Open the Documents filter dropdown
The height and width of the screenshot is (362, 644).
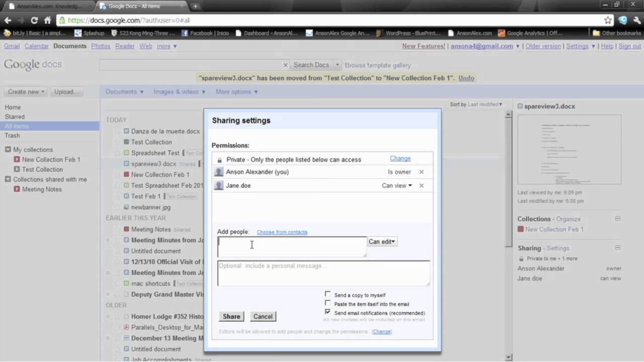click(124, 92)
